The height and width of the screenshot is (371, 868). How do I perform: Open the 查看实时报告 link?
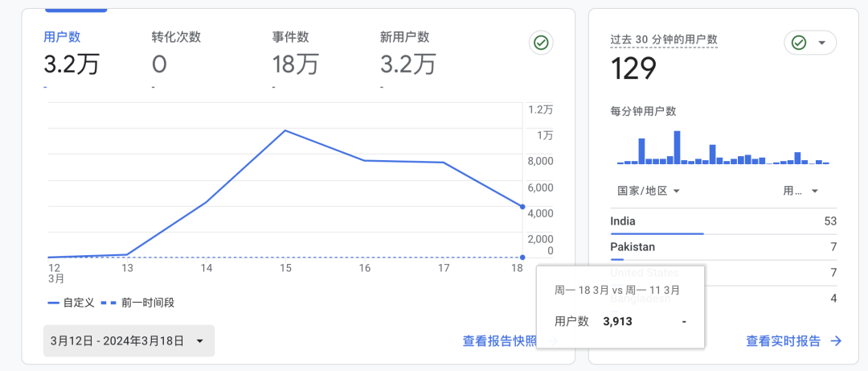pyautogui.click(x=784, y=340)
